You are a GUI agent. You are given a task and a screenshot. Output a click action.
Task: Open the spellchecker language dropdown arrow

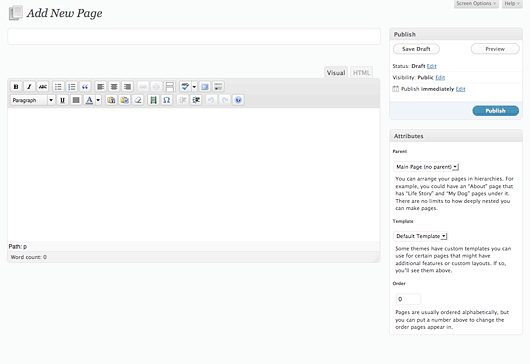click(194, 87)
